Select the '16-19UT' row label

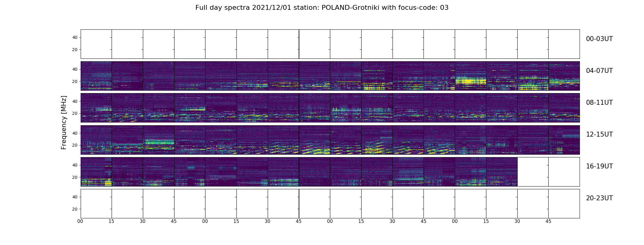(x=599, y=166)
